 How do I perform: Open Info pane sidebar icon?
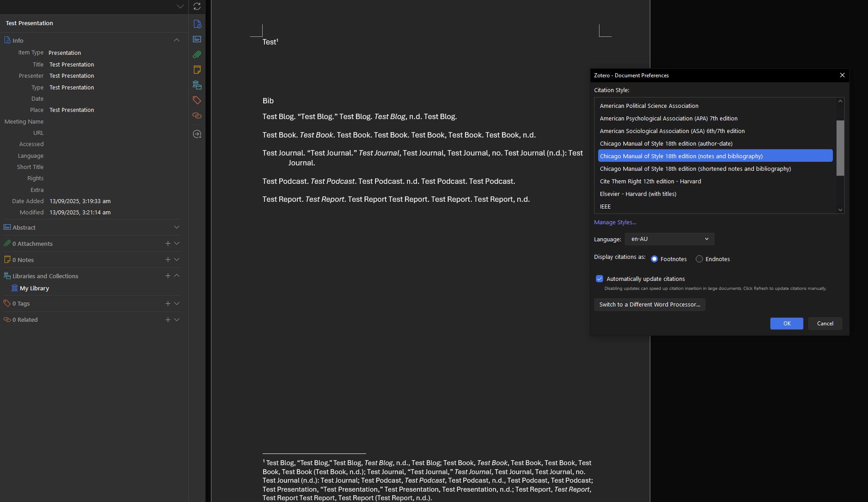[x=197, y=24]
